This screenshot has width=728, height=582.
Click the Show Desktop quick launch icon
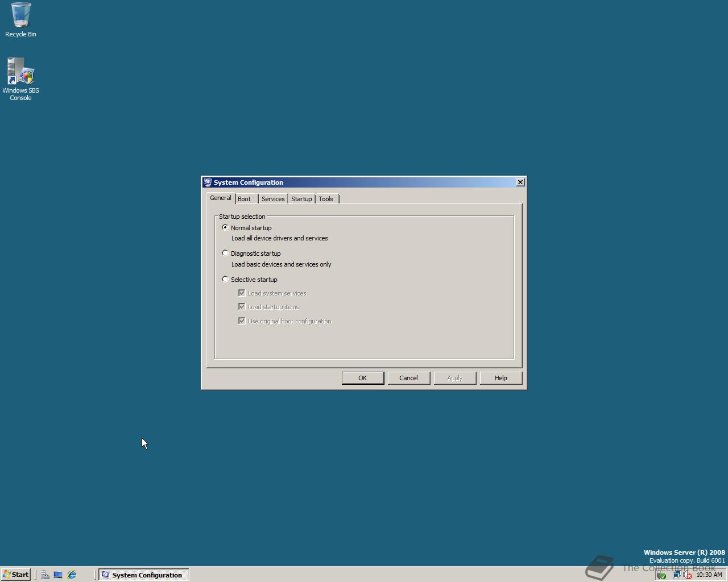coord(58,575)
